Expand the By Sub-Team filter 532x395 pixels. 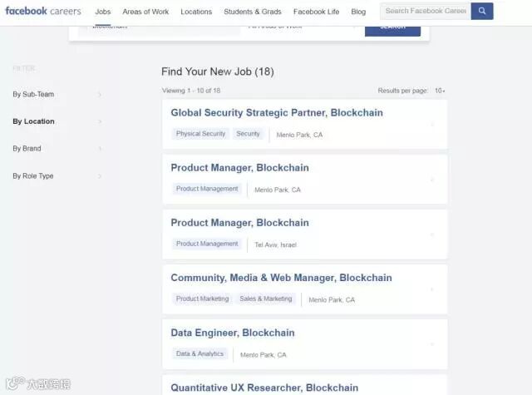(57, 94)
